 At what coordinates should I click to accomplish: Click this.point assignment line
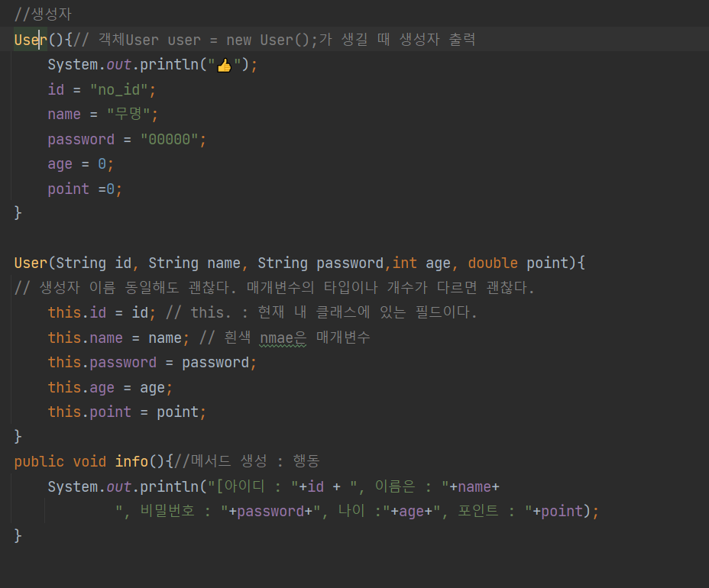[127, 412]
